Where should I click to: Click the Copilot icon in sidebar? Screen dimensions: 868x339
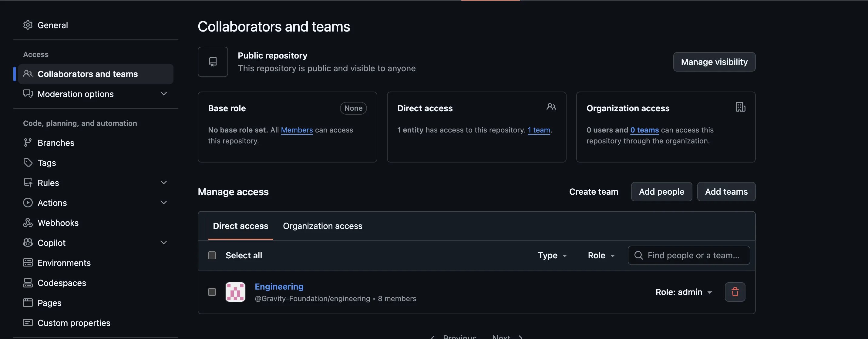coord(28,243)
